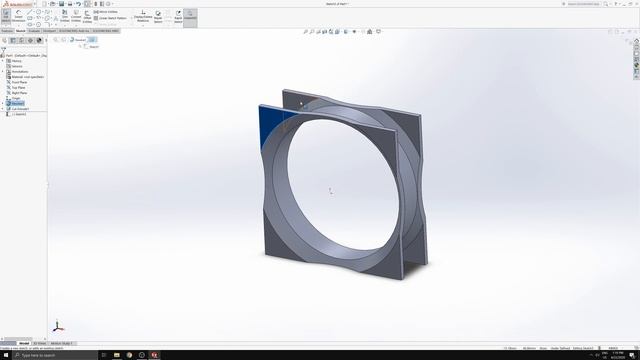Click Repair Sketch
The height and width of the screenshot is (360, 640).
tap(158, 16)
